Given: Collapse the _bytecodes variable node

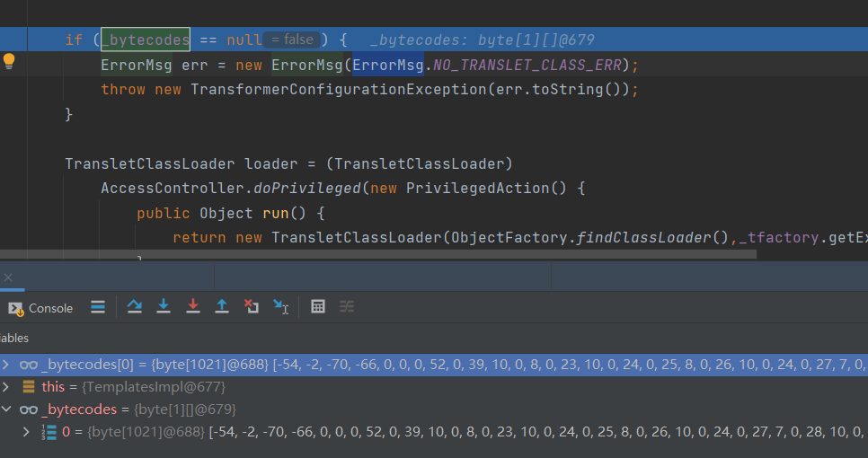Looking at the screenshot, I should 6,410.
